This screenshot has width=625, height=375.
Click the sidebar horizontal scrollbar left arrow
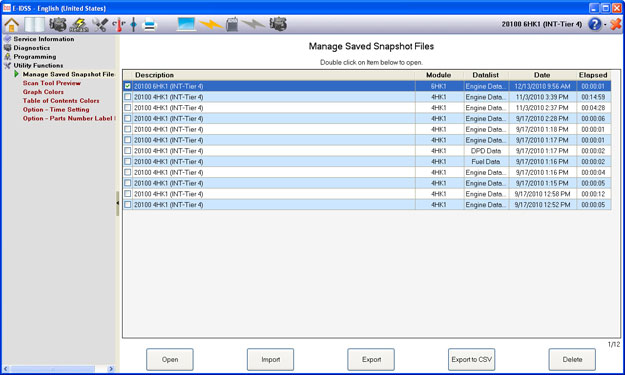(x=6, y=369)
